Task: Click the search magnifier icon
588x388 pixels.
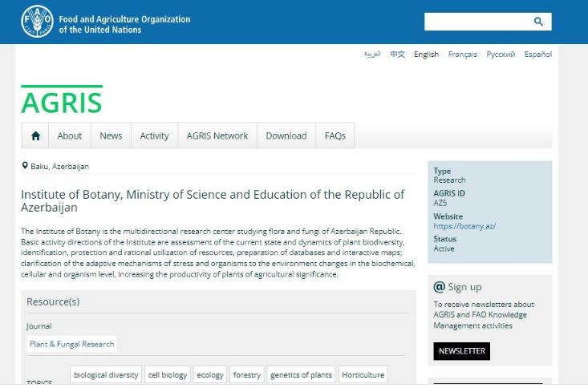Action: coord(538,22)
